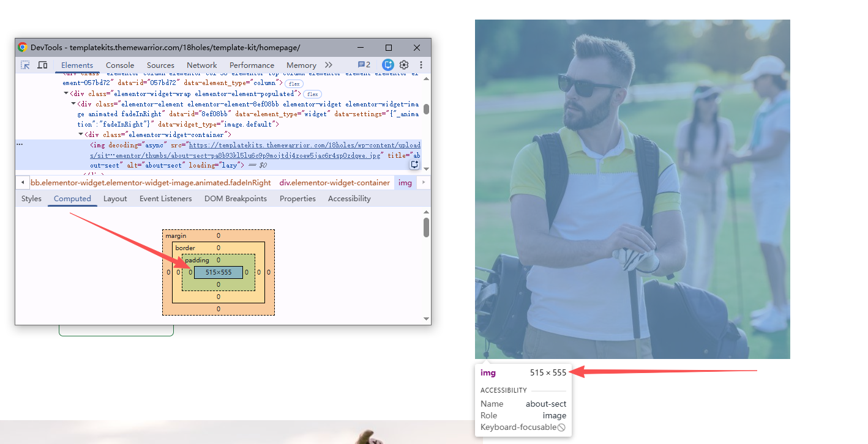868x444 pixels.
Task: Click the 515×555 content box in box model
Action: click(x=219, y=272)
